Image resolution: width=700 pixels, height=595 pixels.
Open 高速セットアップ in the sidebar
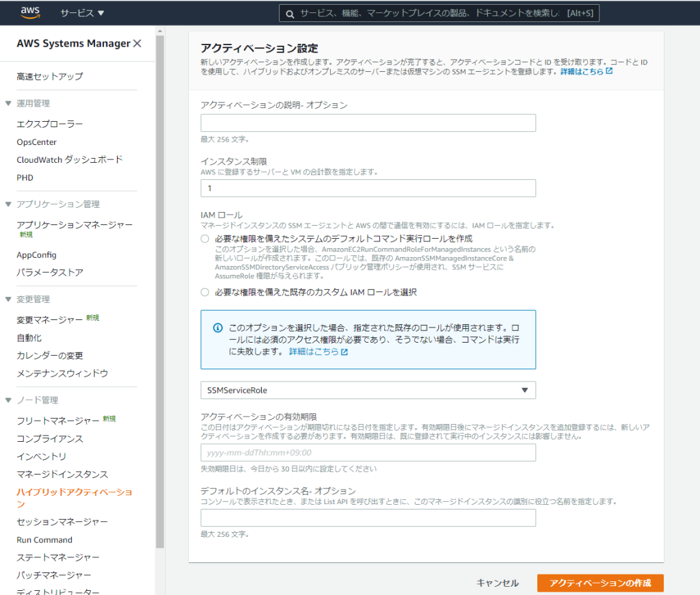49,77
